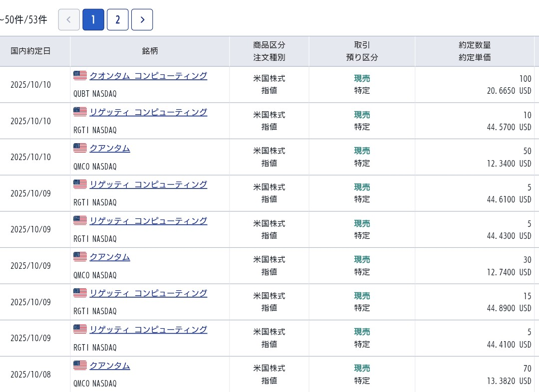Click the quantity 100 cell

coord(525,79)
